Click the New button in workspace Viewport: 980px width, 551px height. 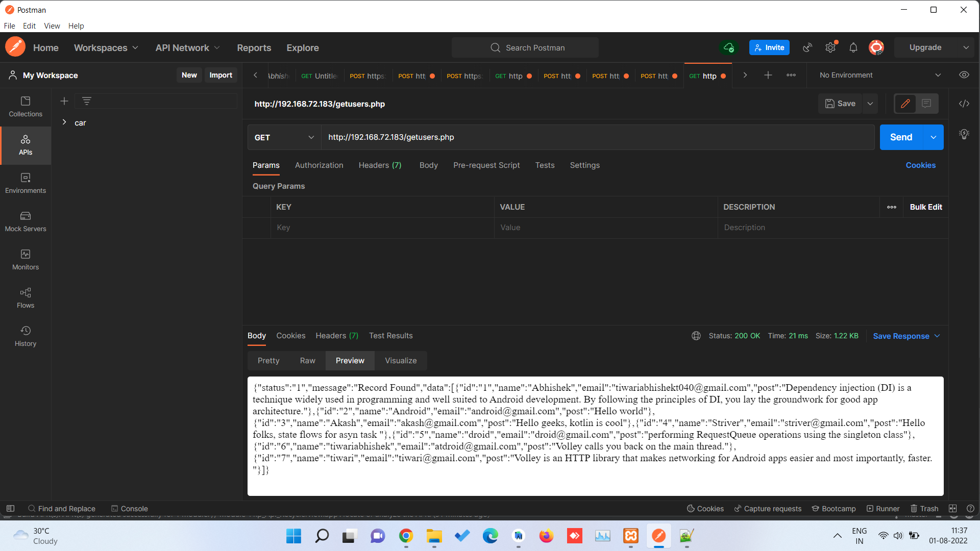pos(189,75)
